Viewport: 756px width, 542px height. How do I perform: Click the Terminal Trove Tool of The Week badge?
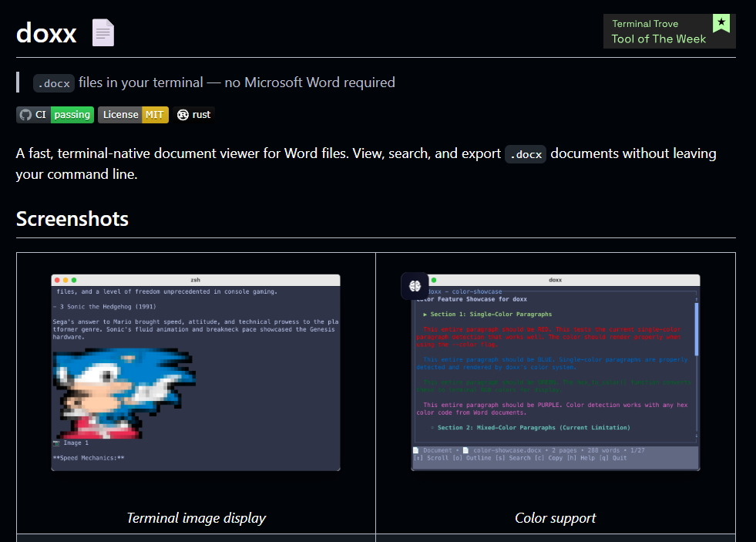[669, 31]
